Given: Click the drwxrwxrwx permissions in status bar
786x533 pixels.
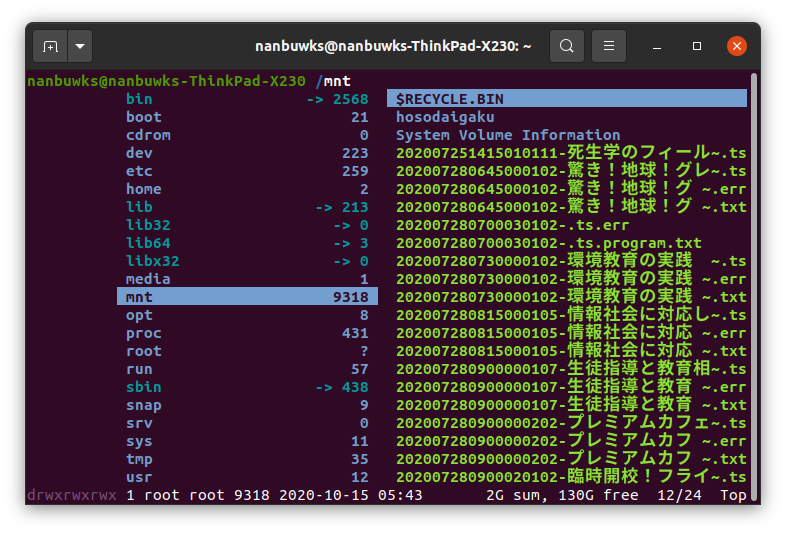Looking at the screenshot, I should pos(72,495).
